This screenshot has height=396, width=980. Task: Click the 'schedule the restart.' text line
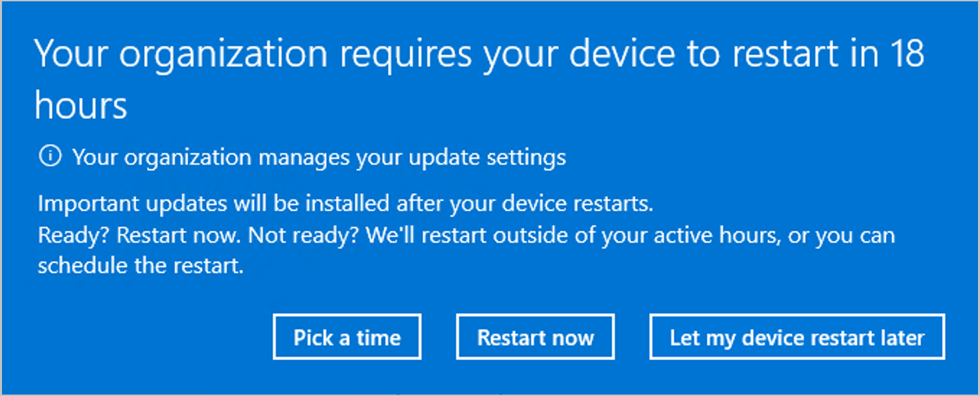(x=141, y=266)
